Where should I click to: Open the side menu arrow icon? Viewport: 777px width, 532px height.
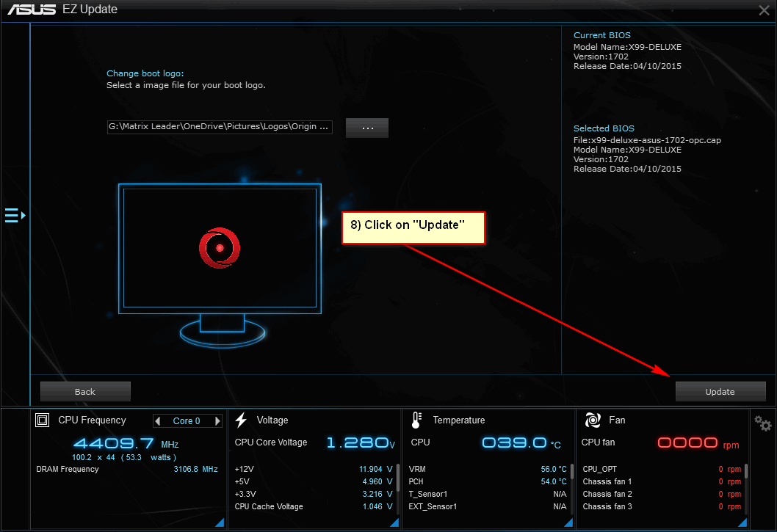15,216
